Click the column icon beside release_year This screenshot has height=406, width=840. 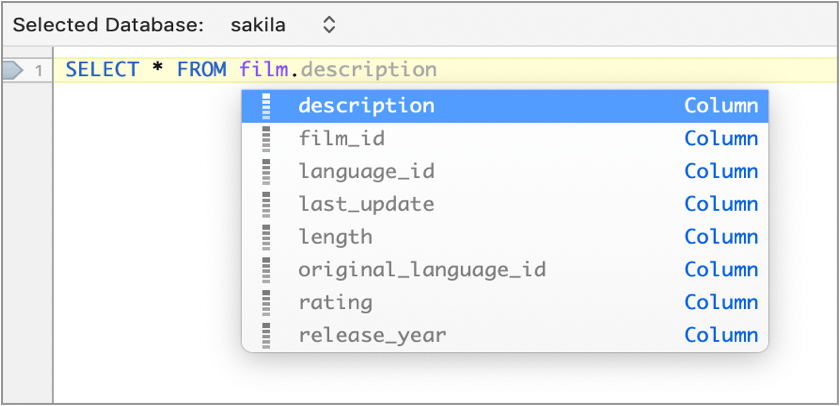266,335
